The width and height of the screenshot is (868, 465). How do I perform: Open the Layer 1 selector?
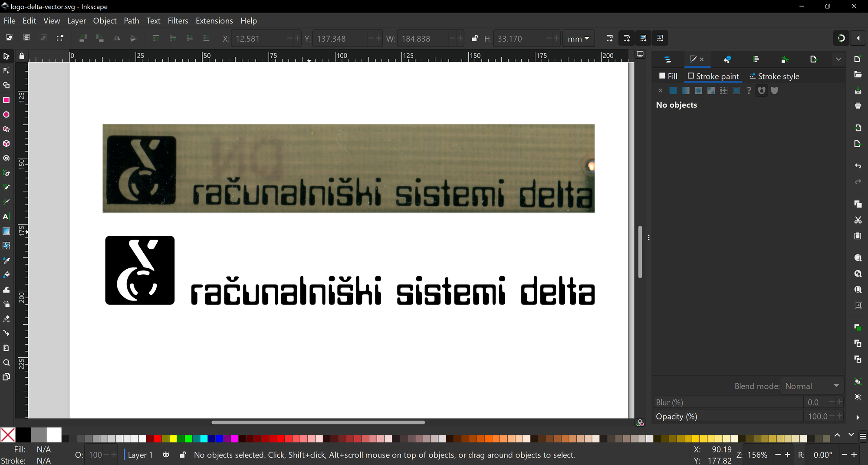point(140,455)
